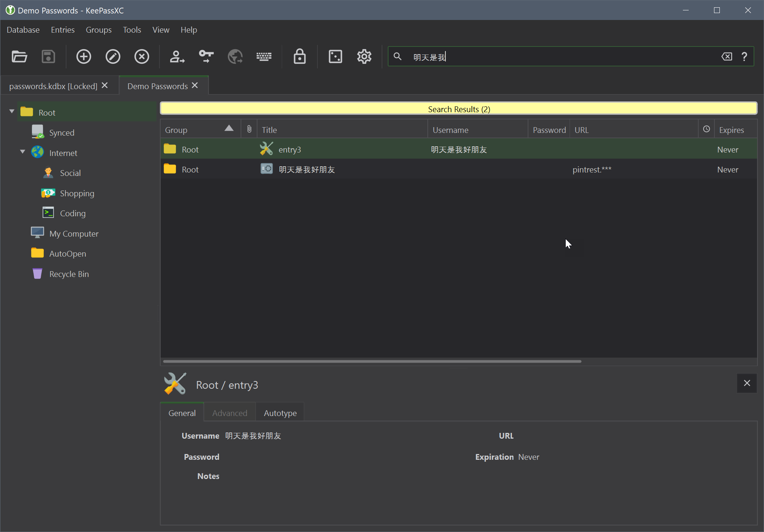The height and width of the screenshot is (532, 764).
Task: Collapse the Internet group
Action: tap(22, 152)
